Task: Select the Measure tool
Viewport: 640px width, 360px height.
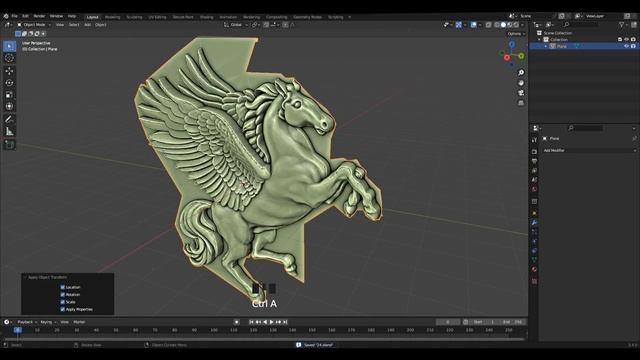Action: coord(9,131)
